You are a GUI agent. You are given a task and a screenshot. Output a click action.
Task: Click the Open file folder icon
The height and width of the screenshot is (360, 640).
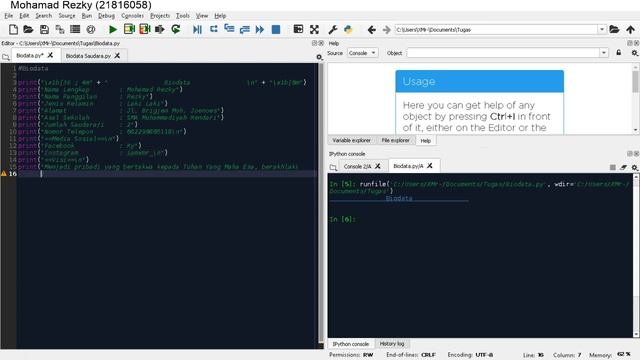28,29
